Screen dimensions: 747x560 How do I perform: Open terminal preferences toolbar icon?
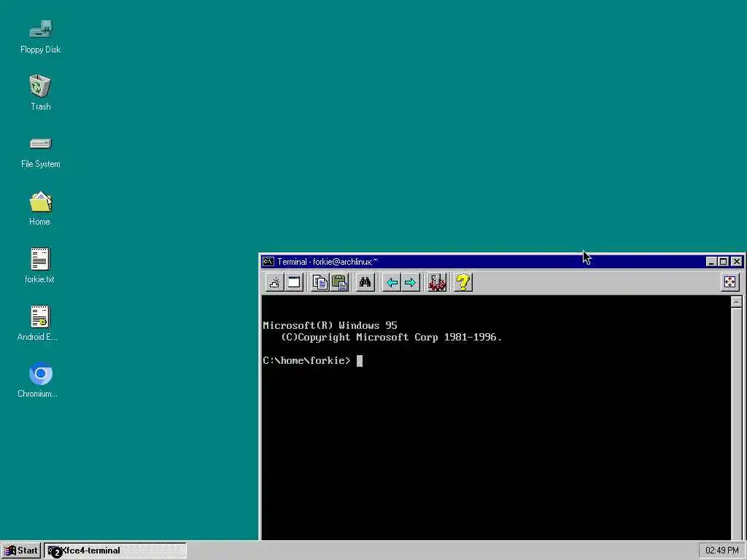(437, 282)
